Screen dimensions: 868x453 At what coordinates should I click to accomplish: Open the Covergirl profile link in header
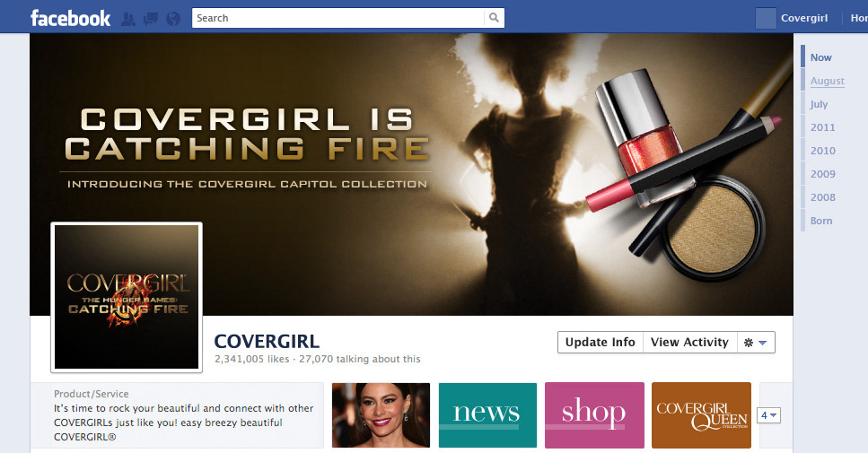[x=804, y=18]
